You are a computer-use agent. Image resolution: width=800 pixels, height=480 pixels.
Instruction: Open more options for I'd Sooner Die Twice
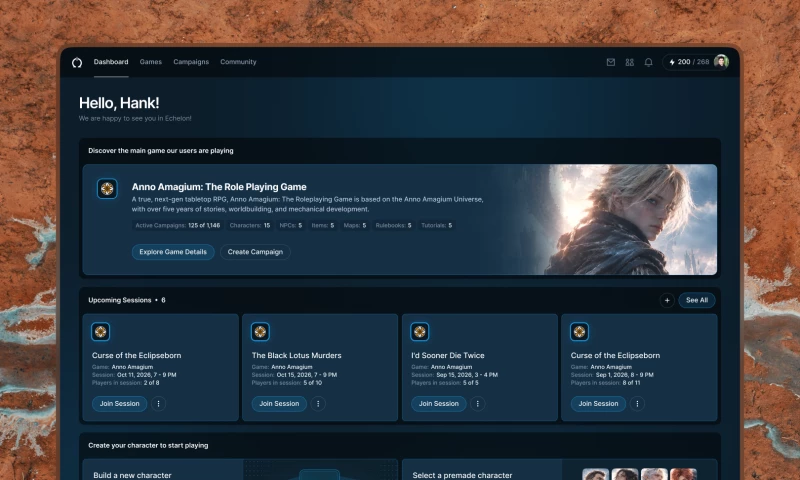click(478, 403)
